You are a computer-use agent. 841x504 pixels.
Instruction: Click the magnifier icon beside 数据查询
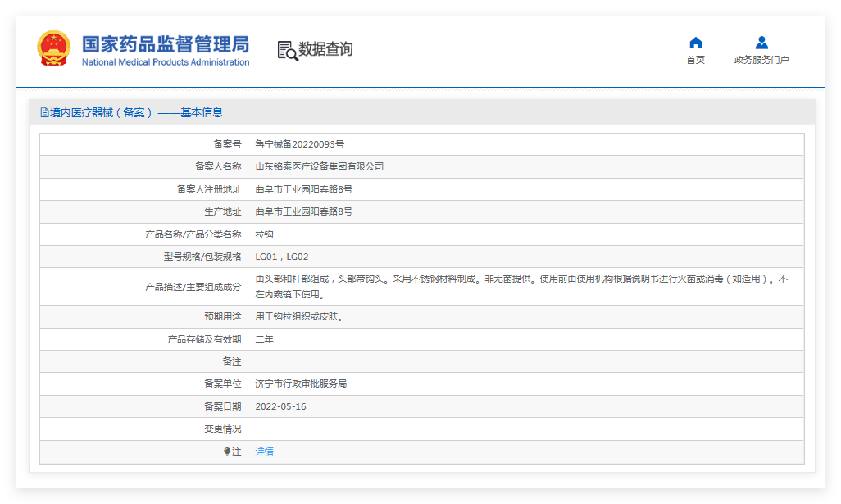(x=287, y=49)
